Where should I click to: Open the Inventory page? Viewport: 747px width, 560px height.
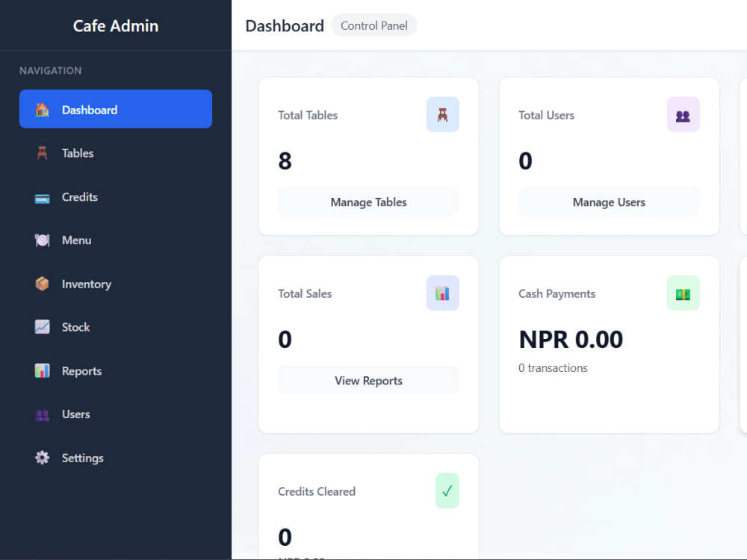coord(116,284)
